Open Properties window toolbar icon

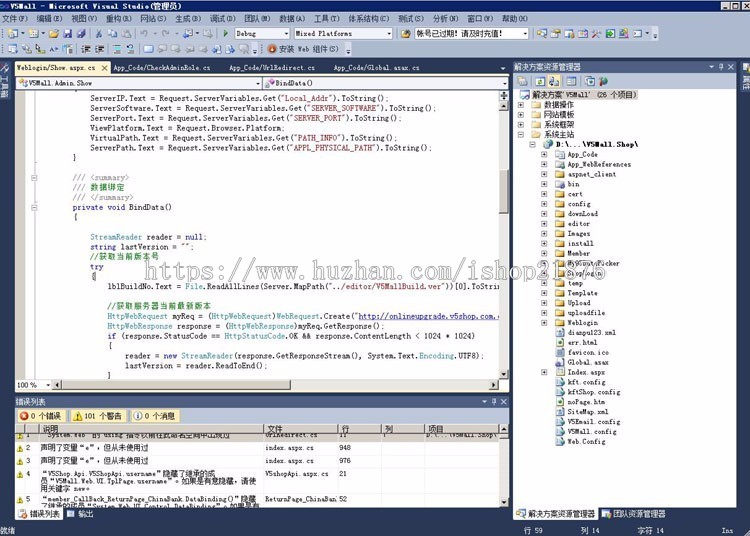[x=555, y=33]
